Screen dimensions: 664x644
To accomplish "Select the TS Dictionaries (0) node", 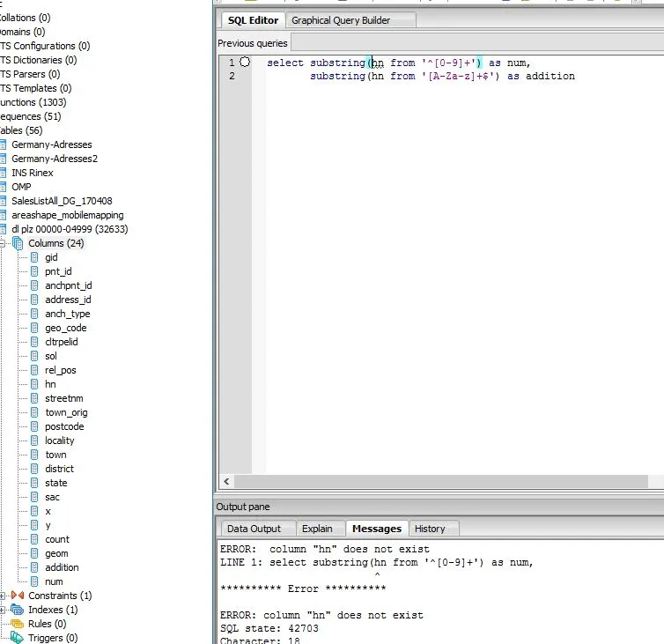I will click(38, 60).
